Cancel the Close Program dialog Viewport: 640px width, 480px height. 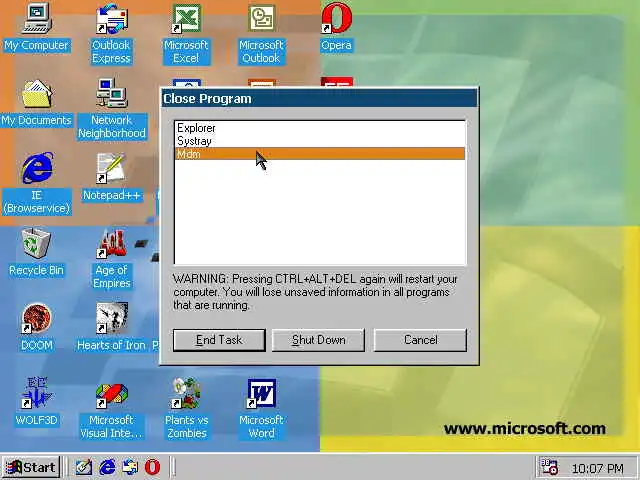[420, 340]
